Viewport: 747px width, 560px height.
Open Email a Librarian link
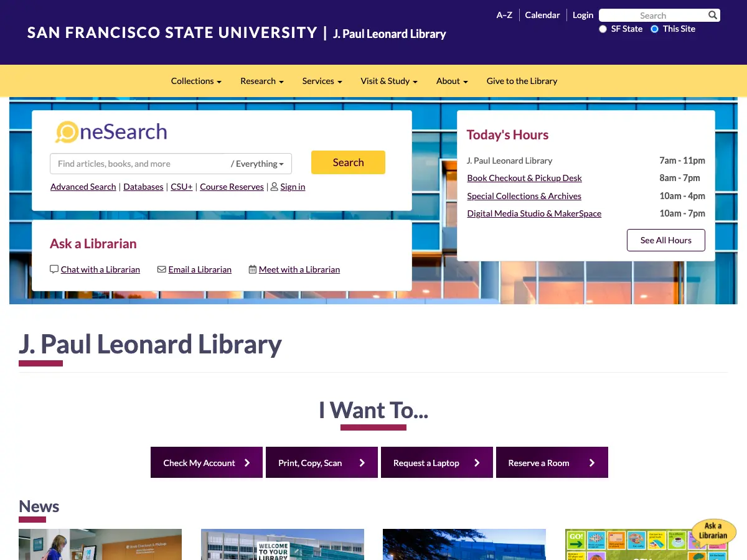click(x=200, y=269)
